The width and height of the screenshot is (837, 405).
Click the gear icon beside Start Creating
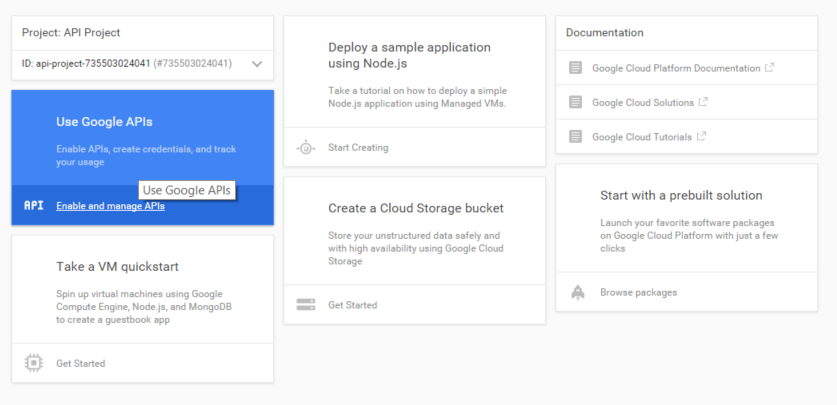(x=305, y=148)
